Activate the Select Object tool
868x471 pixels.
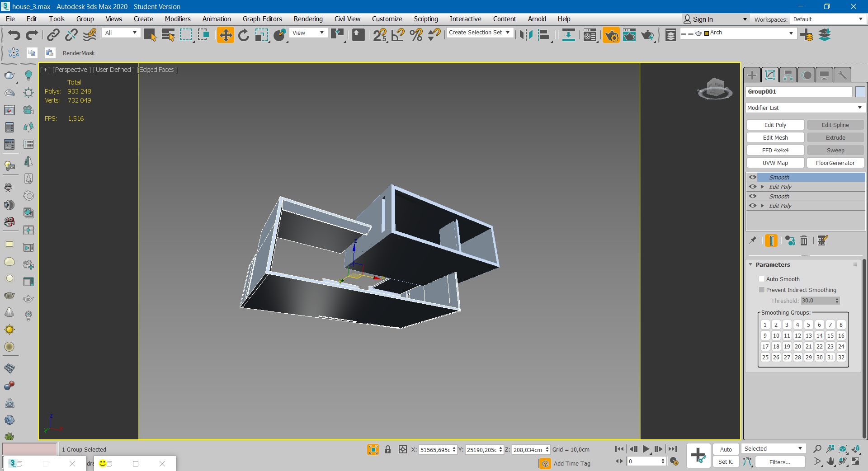[150, 35]
